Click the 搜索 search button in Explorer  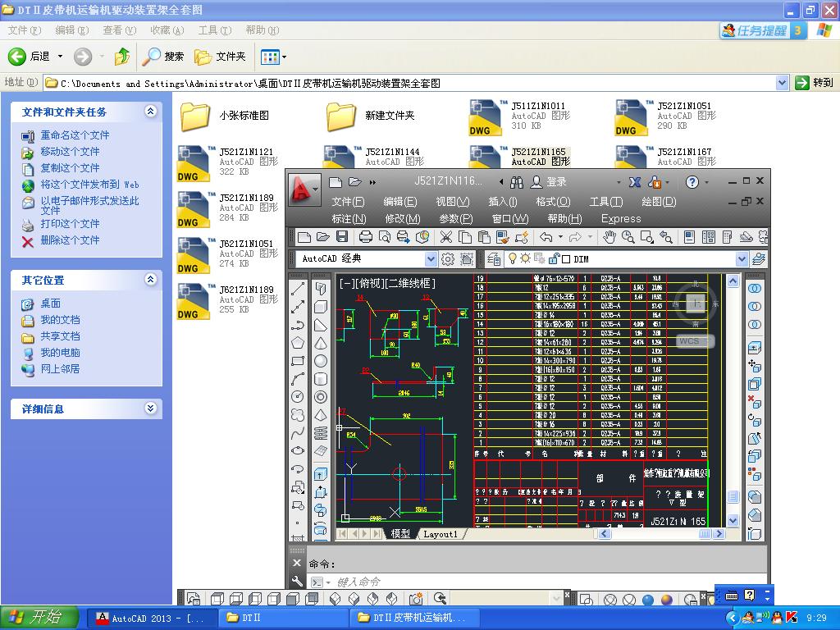[163, 57]
